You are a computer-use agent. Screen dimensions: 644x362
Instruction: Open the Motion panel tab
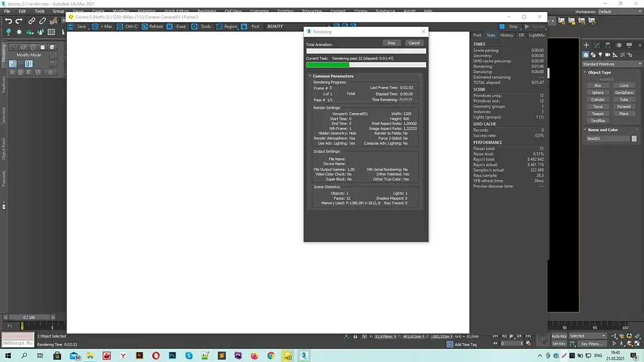[618, 45]
